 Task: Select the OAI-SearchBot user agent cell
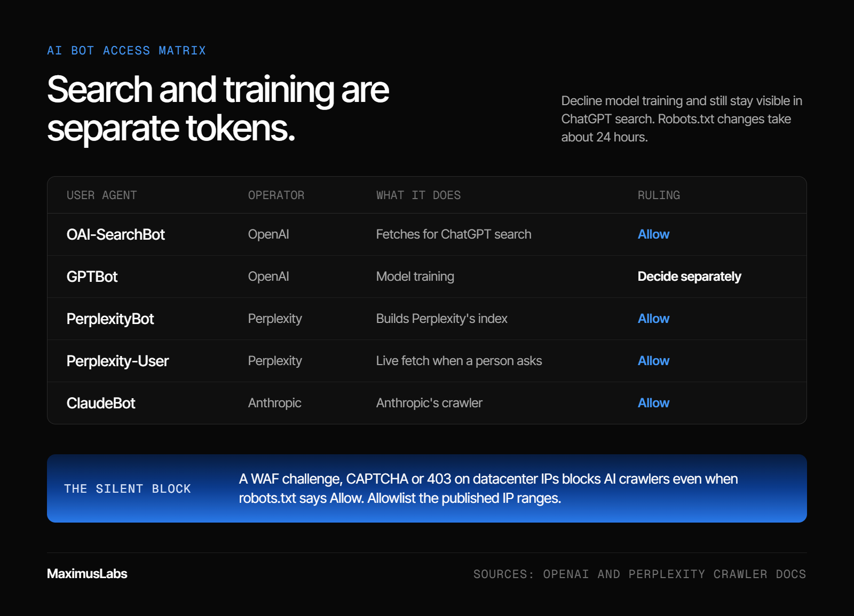point(116,234)
